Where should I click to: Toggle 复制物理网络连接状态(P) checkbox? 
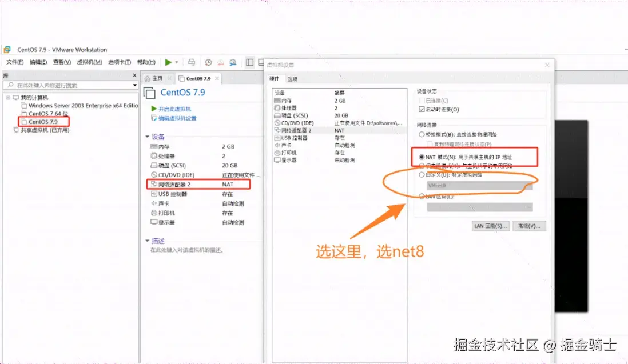click(x=430, y=144)
